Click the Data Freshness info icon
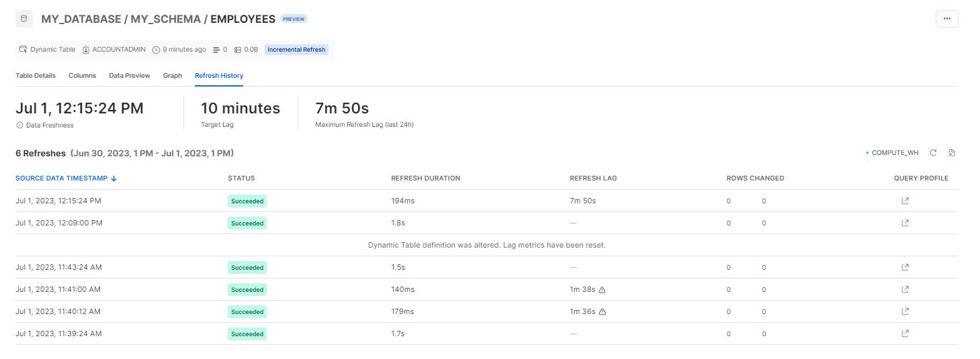This screenshot has height=359, width=980. 19,125
